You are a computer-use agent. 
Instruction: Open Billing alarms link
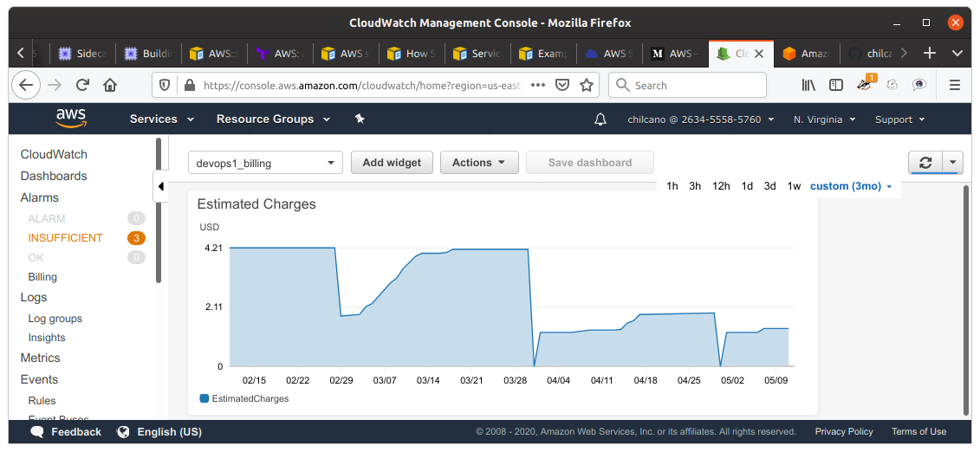[42, 276]
